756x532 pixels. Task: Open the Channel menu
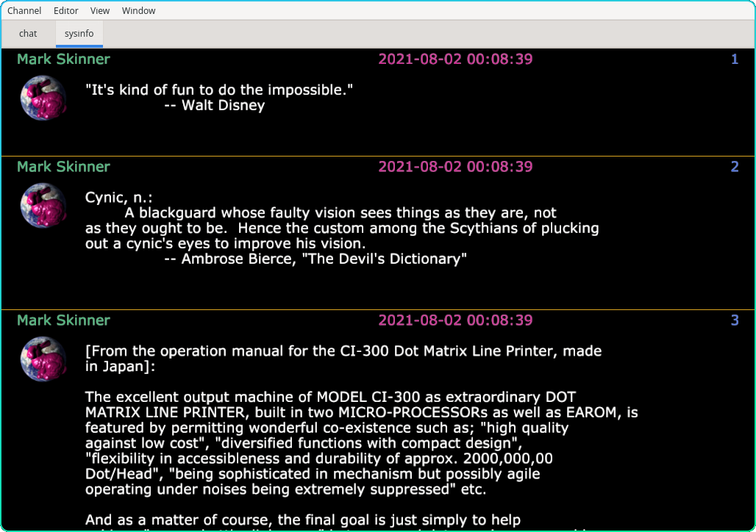click(24, 11)
